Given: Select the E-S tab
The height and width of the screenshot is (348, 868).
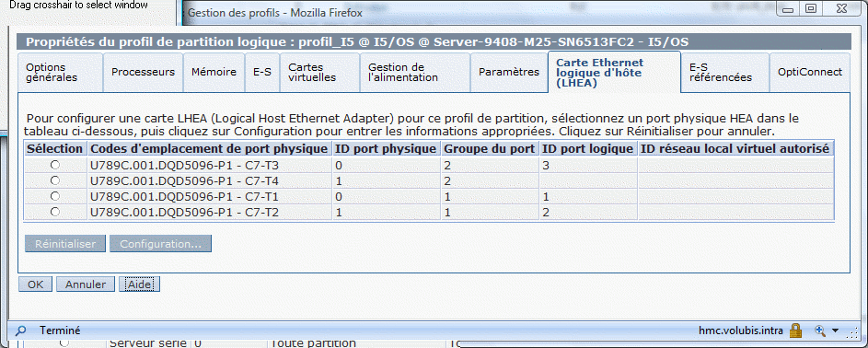Looking at the screenshot, I should (261, 72).
